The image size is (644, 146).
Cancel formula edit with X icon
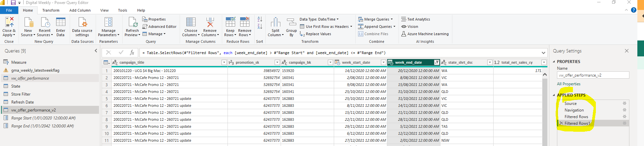coord(109,52)
